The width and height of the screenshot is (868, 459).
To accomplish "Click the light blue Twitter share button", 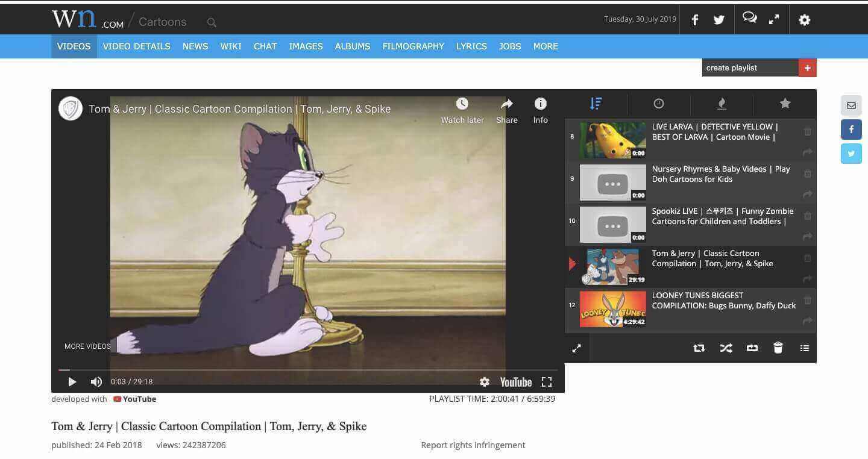I will [x=851, y=154].
